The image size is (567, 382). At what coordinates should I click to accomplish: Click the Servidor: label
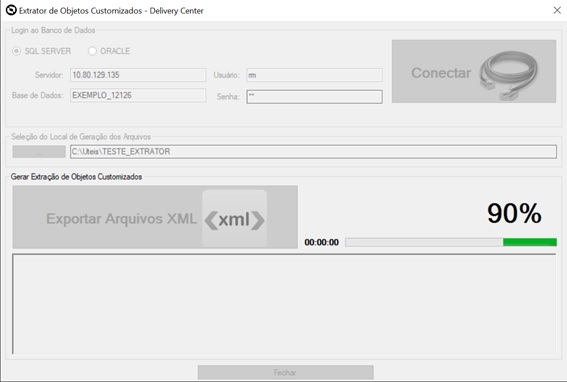tap(49, 75)
